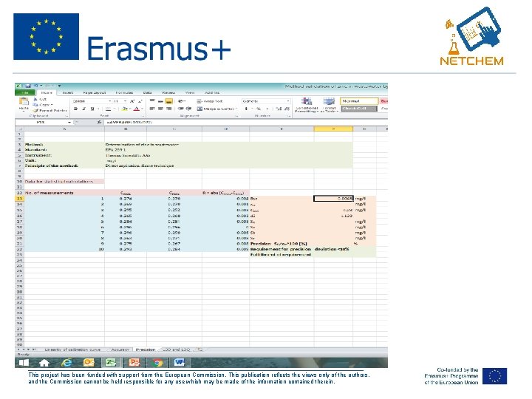
Task: Open the font name dropdown
Action: pos(109,101)
